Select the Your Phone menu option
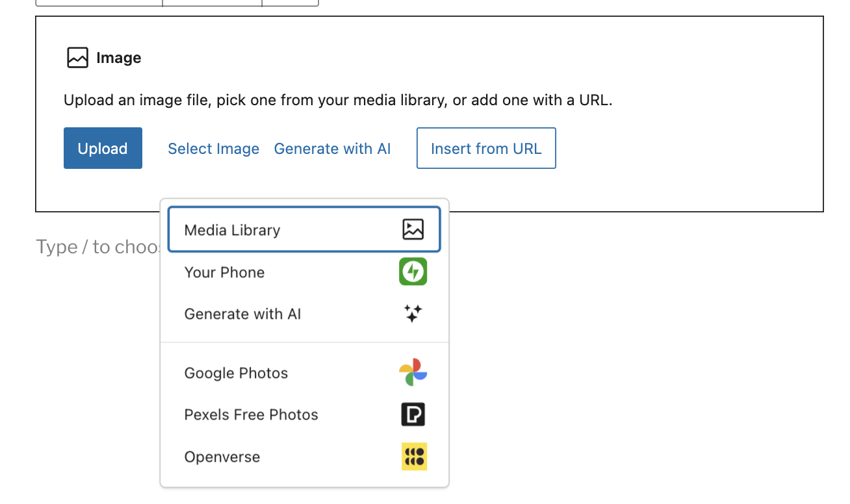Viewport: 850px width, 504px height. pos(225,272)
